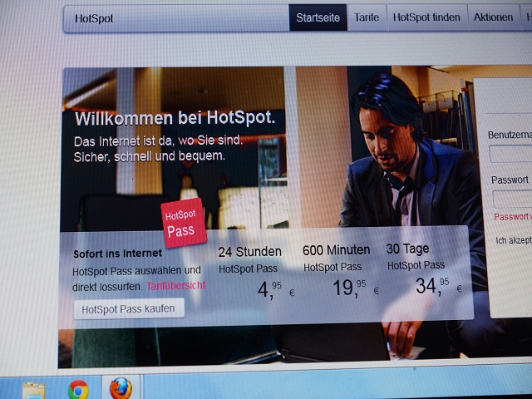The width and height of the screenshot is (532, 399).
Task: Go to the Startseite tab
Action: pos(318,17)
